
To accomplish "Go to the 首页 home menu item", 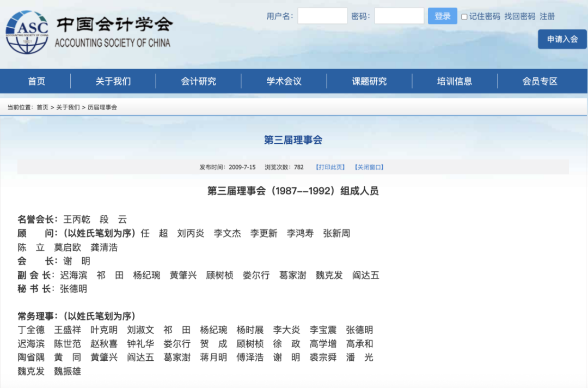I will coord(36,81).
